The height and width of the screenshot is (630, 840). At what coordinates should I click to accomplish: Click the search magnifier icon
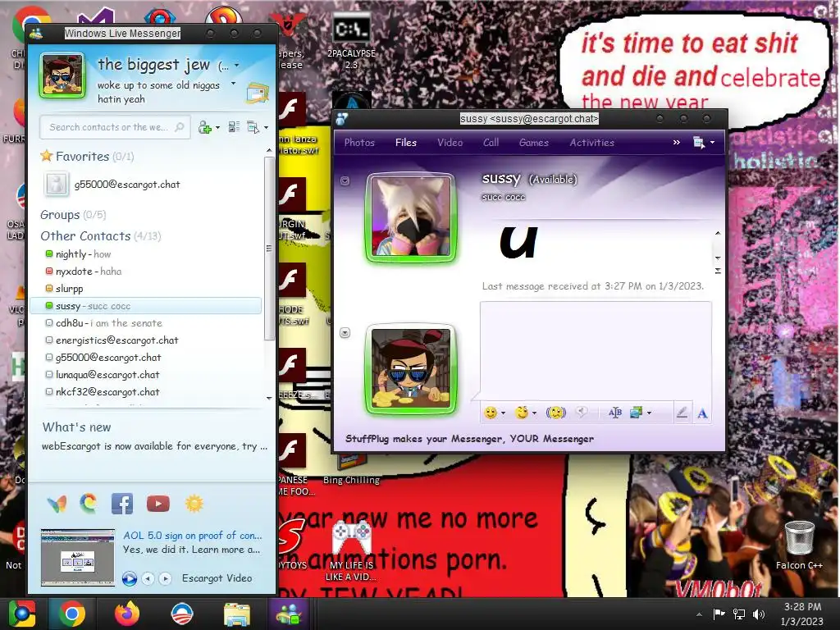coord(180,127)
